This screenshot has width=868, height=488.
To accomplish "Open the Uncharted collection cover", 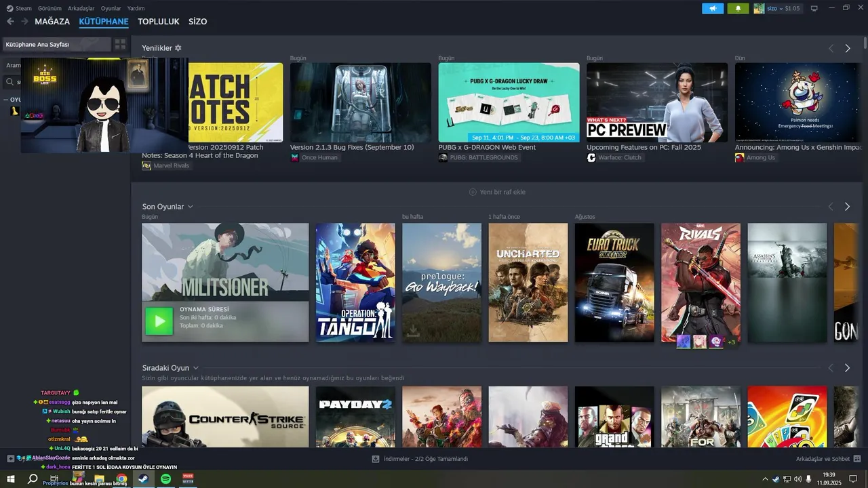I will pos(528,283).
